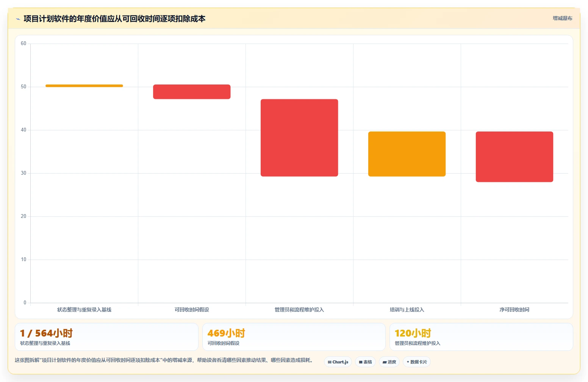
Task: Click the 表格 tag chip
Action: tap(365, 362)
